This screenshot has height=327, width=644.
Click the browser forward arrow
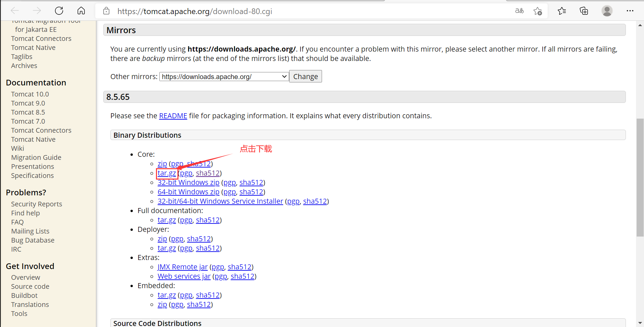pyautogui.click(x=37, y=11)
